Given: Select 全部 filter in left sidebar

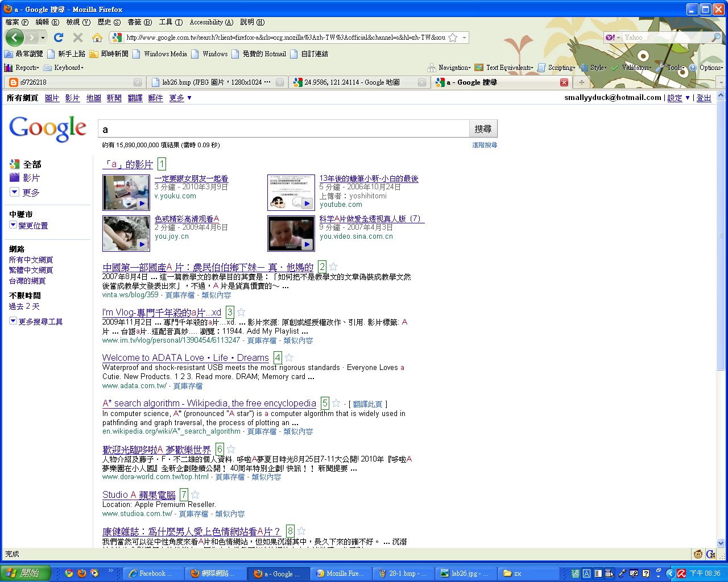Looking at the screenshot, I should click(x=32, y=164).
